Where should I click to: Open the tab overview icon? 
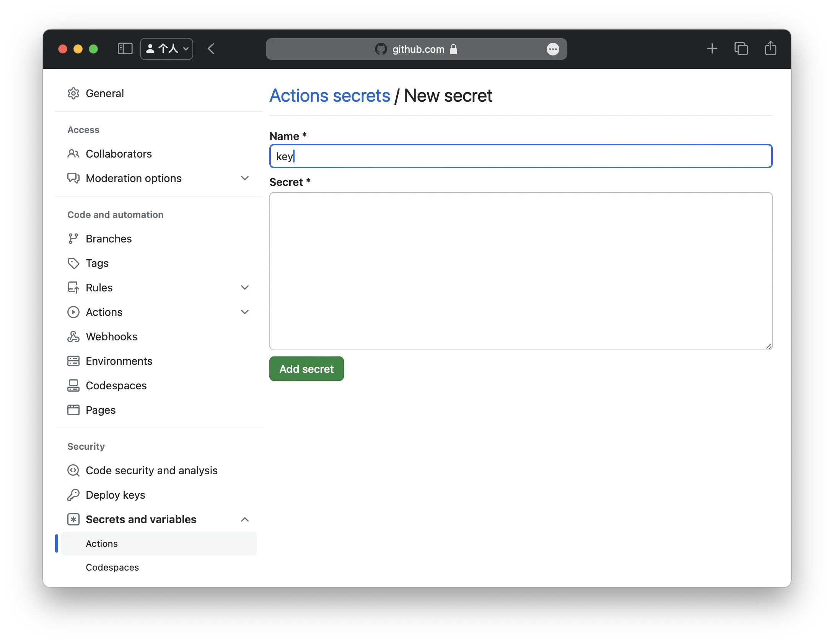[741, 49]
